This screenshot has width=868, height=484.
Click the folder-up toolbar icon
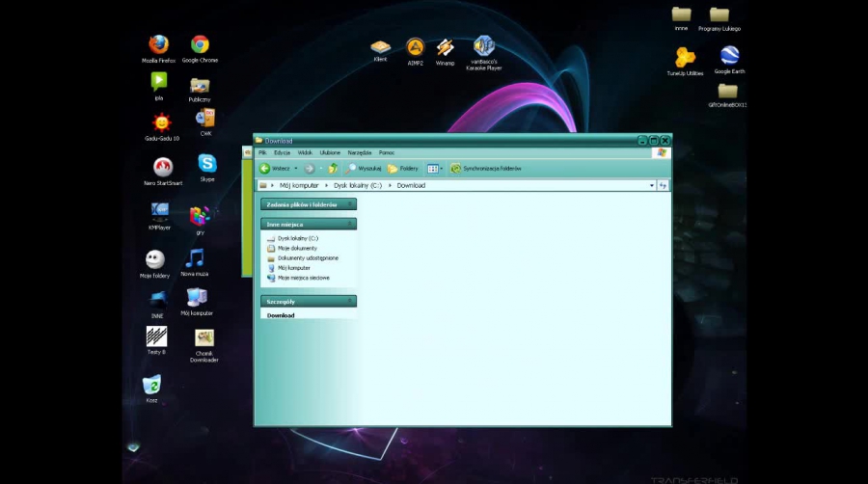[333, 169]
